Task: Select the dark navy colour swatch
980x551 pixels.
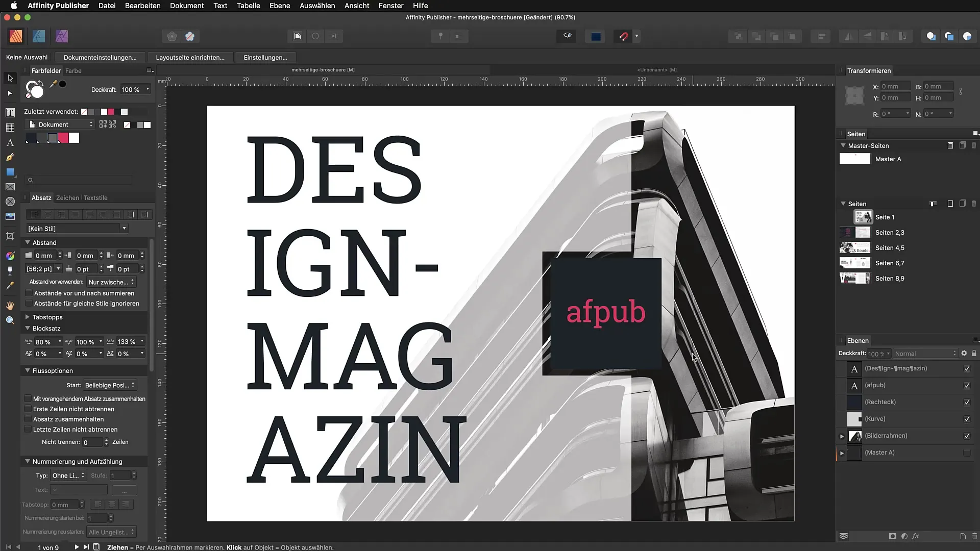Action: tap(32, 138)
